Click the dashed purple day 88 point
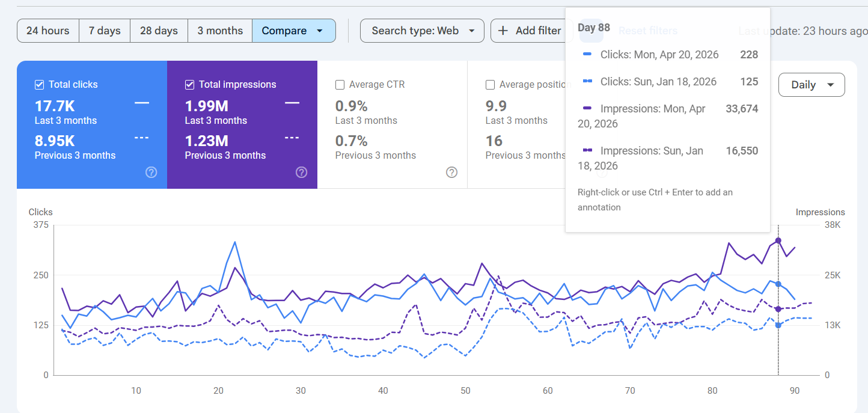Screen dimensions: 868x413 (x=778, y=309)
